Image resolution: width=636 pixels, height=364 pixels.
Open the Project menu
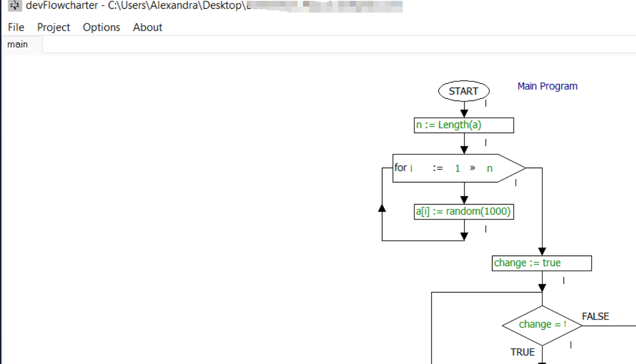click(53, 27)
